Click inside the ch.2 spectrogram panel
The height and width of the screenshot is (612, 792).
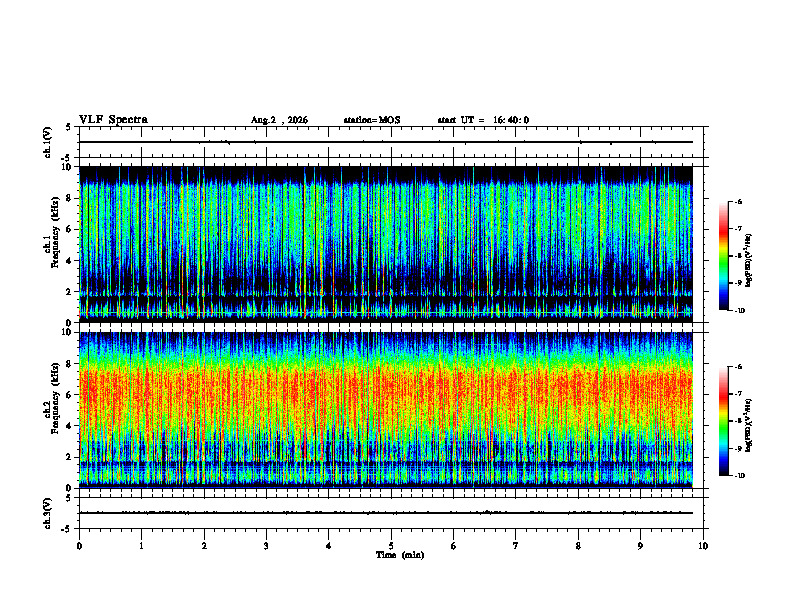coord(386,410)
